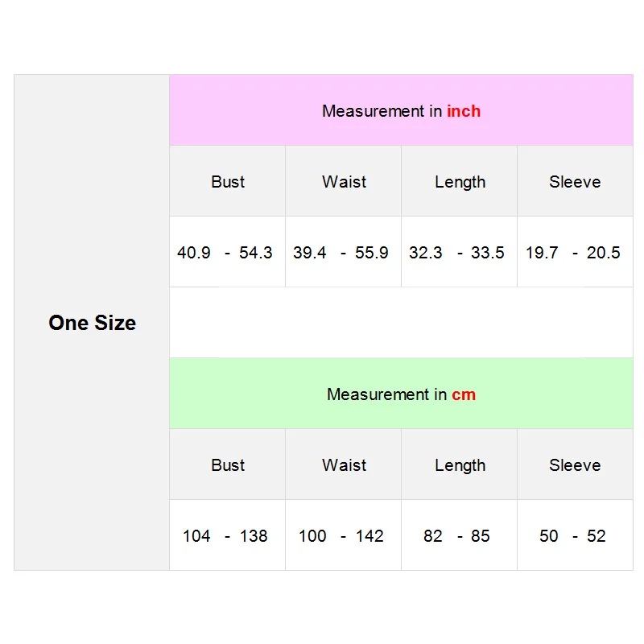Select the 82 - 85 length value
This screenshot has height=644, width=644.
[456, 536]
